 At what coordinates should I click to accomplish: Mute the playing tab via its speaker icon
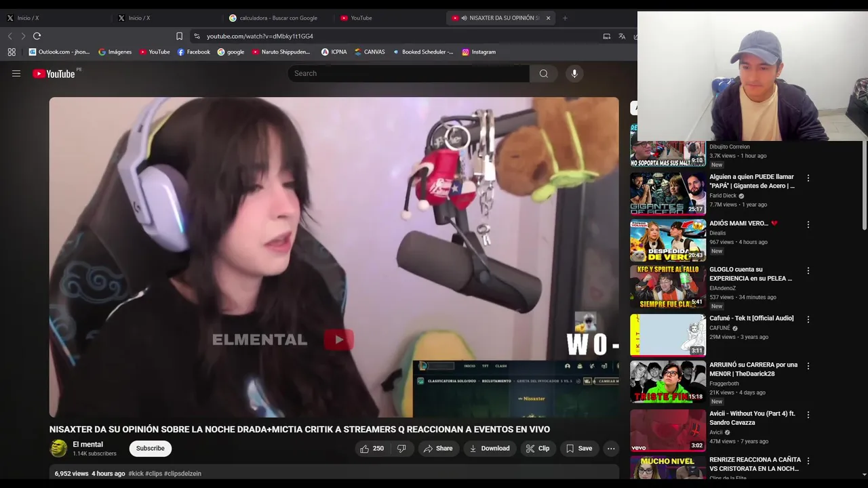pyautogui.click(x=464, y=18)
